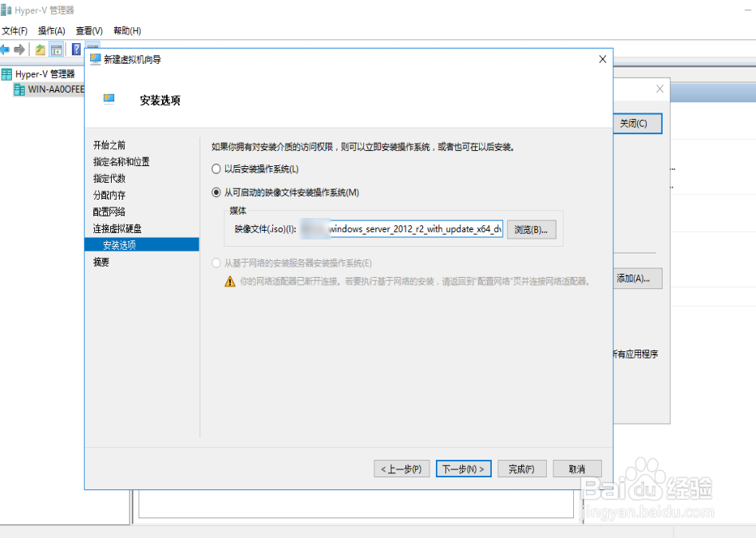The height and width of the screenshot is (538, 756).
Task: Click the 浏览(B) button
Action: [534, 230]
